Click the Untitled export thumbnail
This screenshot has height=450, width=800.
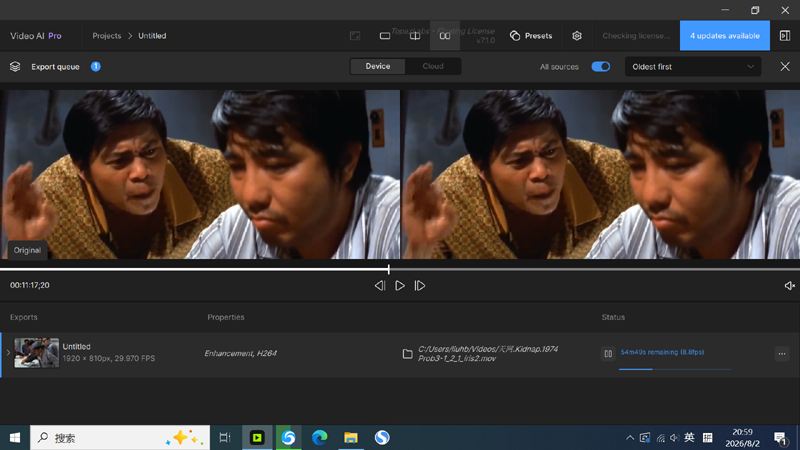tap(36, 353)
